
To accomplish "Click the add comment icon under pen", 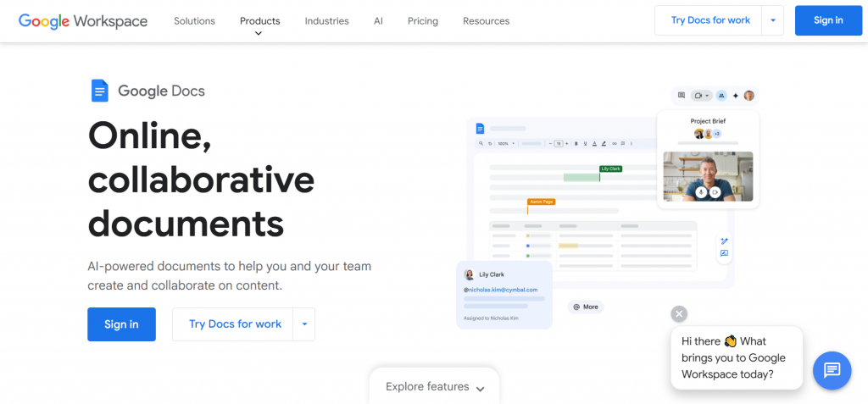I will coord(724,253).
